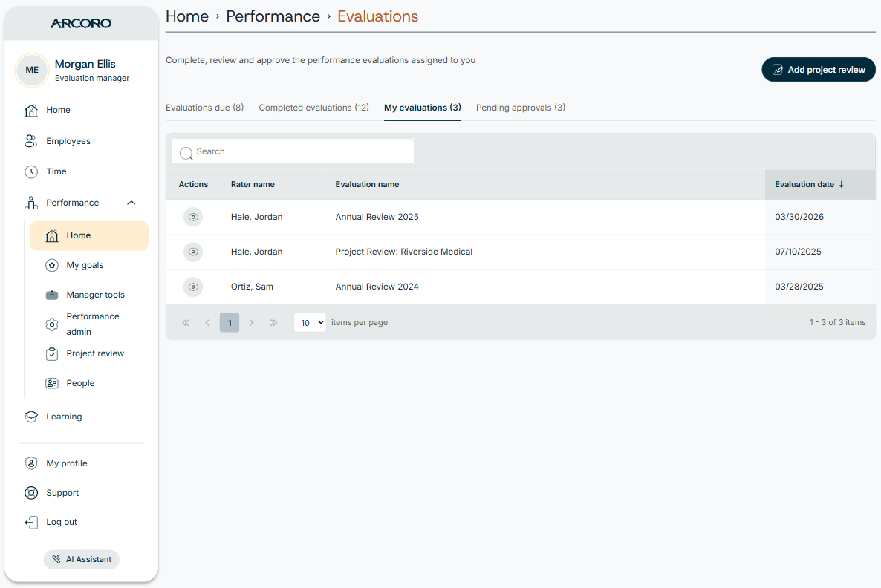Viewport: 881px width, 588px height.
Task: Open Learning graduation cap icon
Action: tap(31, 416)
